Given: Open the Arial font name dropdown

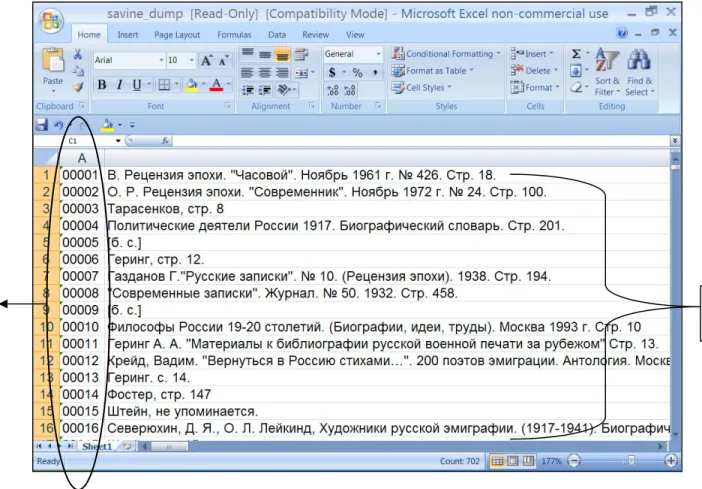Looking at the screenshot, I should click(161, 60).
